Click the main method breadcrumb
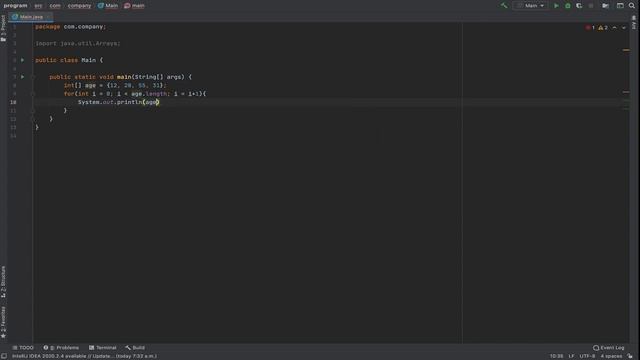Screen dimensions: 640x360 coord(134,6)
